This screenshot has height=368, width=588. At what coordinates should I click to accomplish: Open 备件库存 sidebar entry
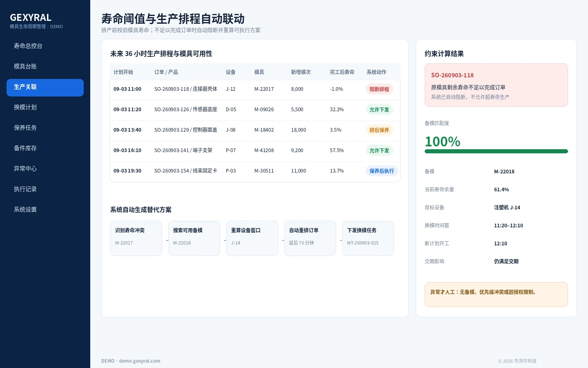[x=45, y=148]
